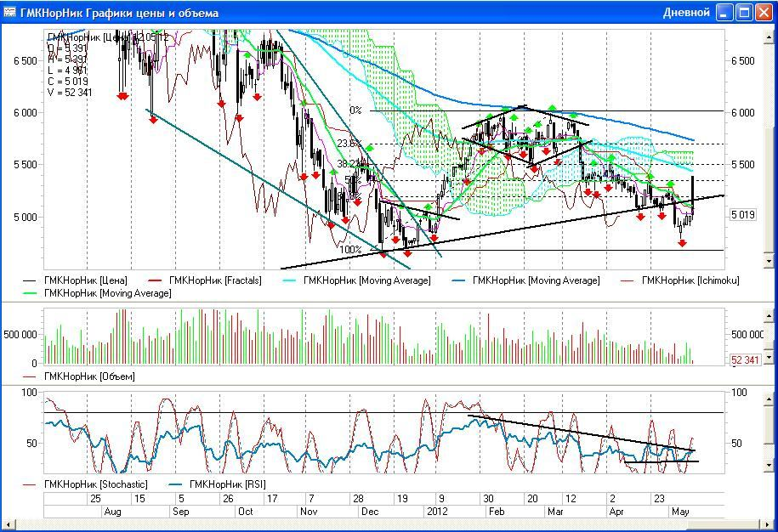Click the date label '23' on the time axis

point(659,499)
